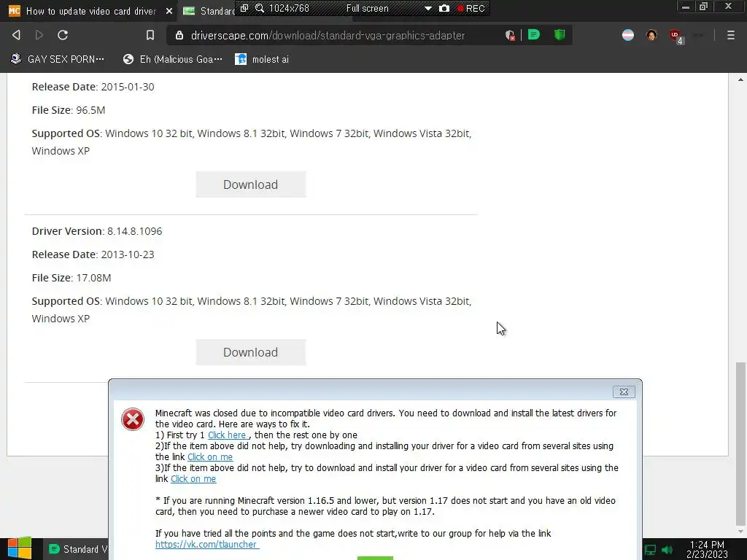Click scrollbar up arrow on page
Viewport: 747px width, 560px height.
740,79
